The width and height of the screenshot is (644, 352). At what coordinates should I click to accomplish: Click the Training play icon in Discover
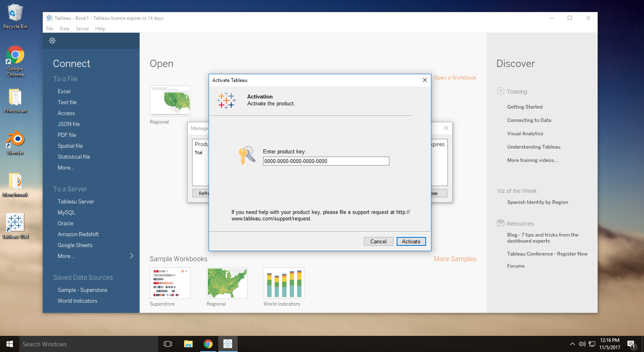[x=501, y=91]
